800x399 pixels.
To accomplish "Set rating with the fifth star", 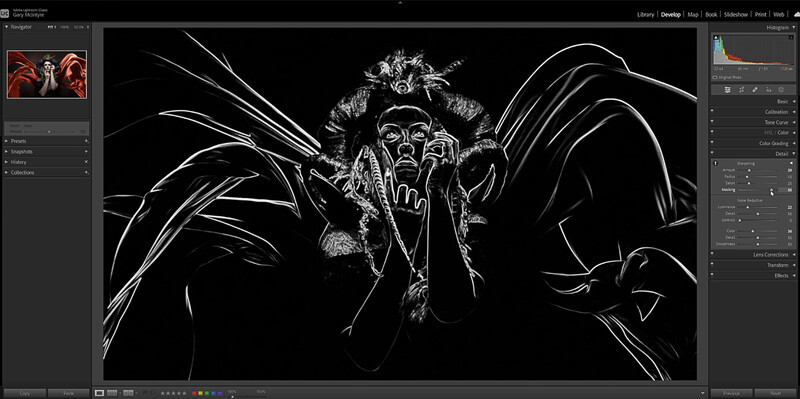I will click(x=184, y=393).
